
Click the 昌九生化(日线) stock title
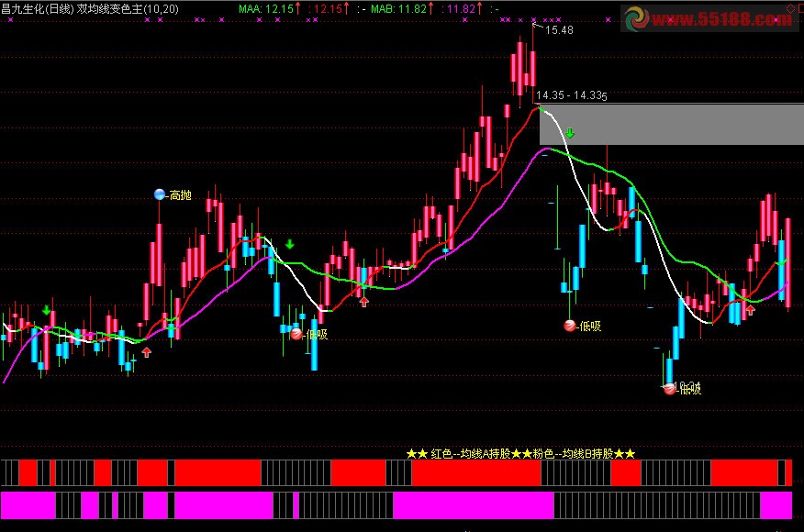(x=38, y=8)
